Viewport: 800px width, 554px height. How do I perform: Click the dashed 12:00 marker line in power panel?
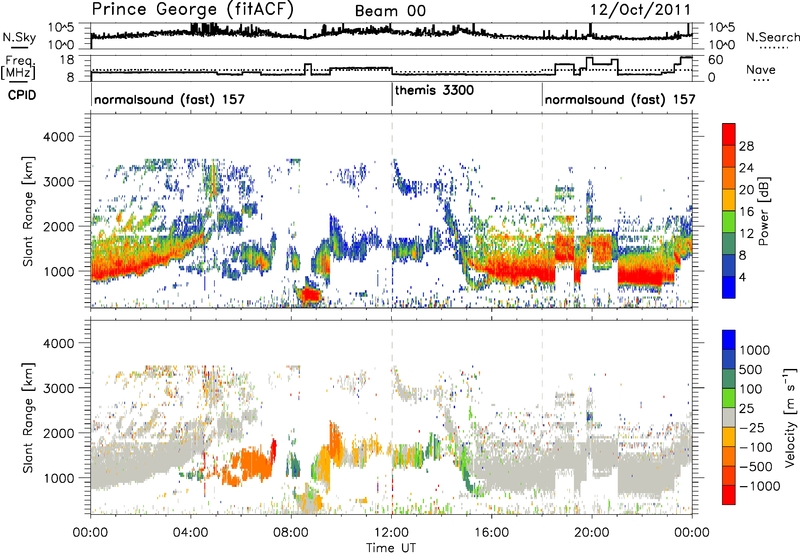point(392,210)
